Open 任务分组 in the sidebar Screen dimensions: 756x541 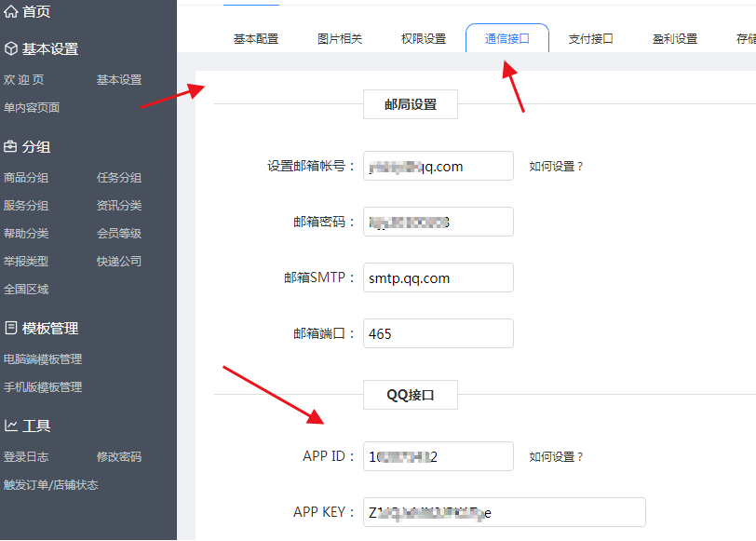pos(119,178)
